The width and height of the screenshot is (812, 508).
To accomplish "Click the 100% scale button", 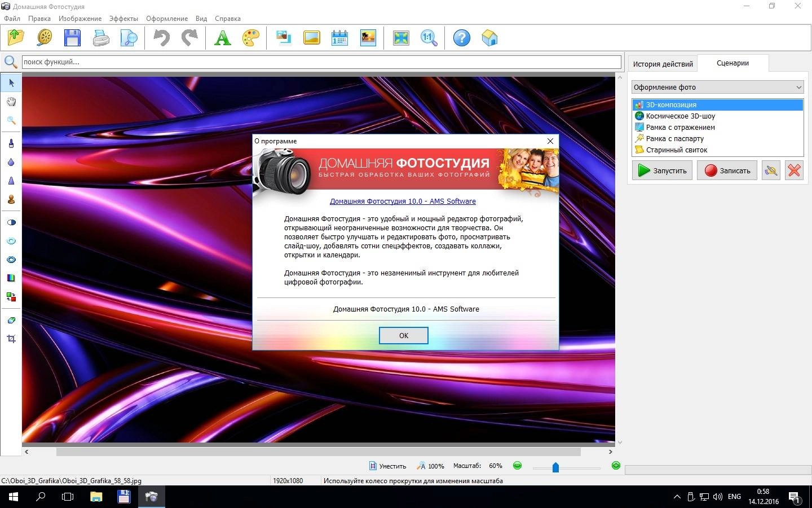I will click(430, 466).
